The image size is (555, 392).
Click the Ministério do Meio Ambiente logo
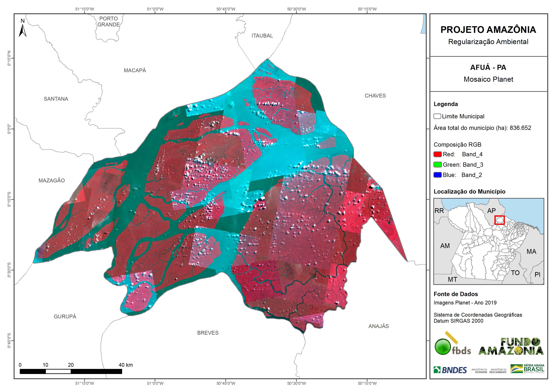(498, 371)
